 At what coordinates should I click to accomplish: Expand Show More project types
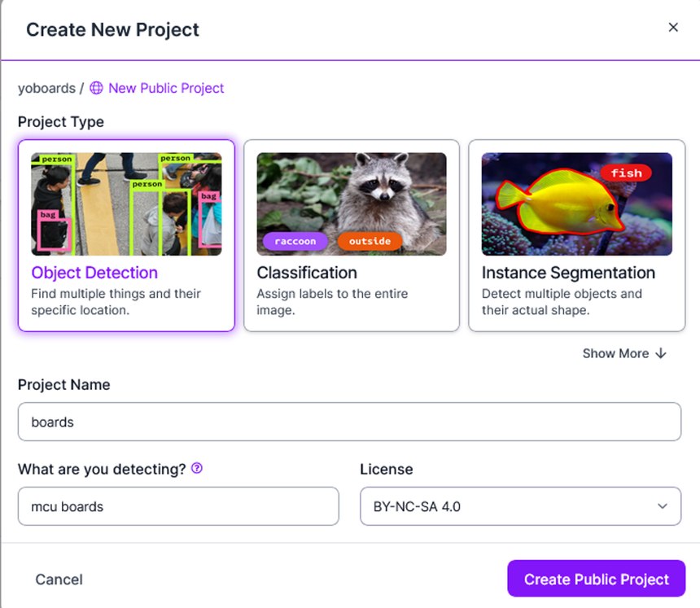click(625, 353)
